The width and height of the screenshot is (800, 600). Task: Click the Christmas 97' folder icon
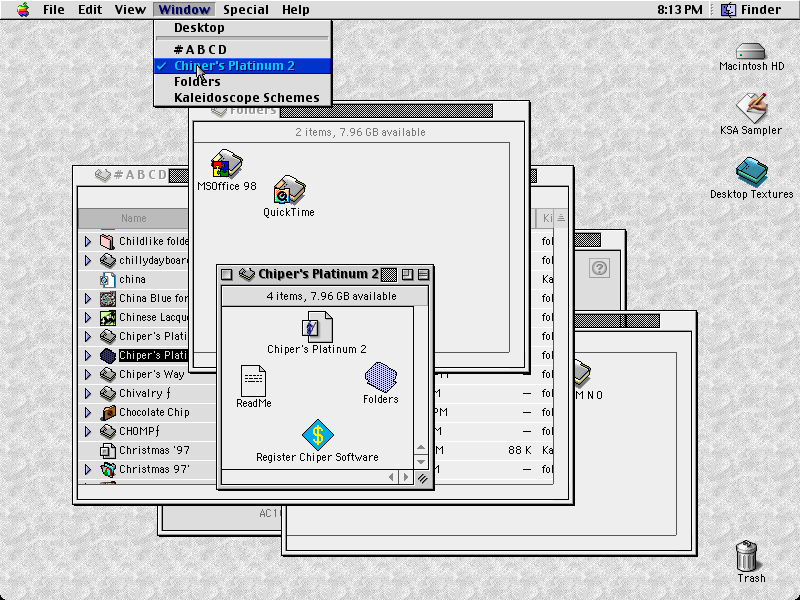tap(107, 469)
